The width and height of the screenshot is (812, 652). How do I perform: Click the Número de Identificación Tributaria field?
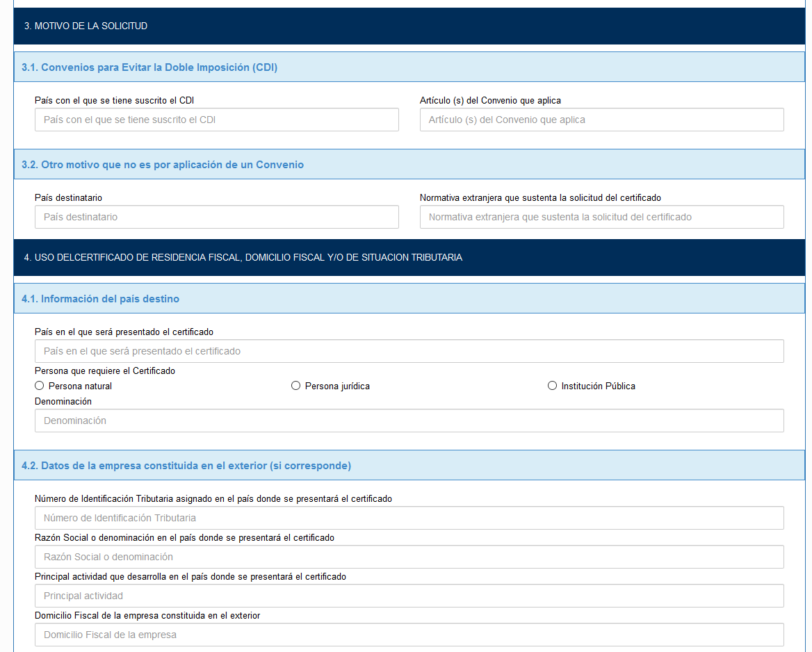(x=409, y=518)
